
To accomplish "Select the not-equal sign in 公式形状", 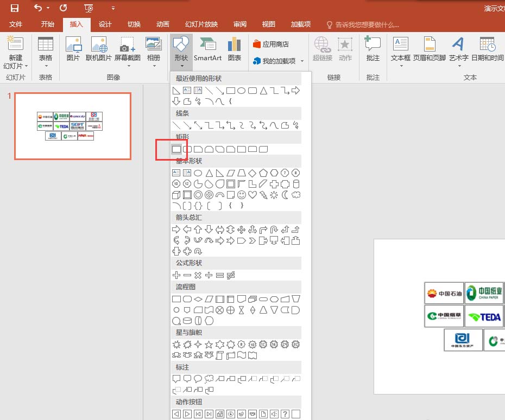I will (x=231, y=275).
